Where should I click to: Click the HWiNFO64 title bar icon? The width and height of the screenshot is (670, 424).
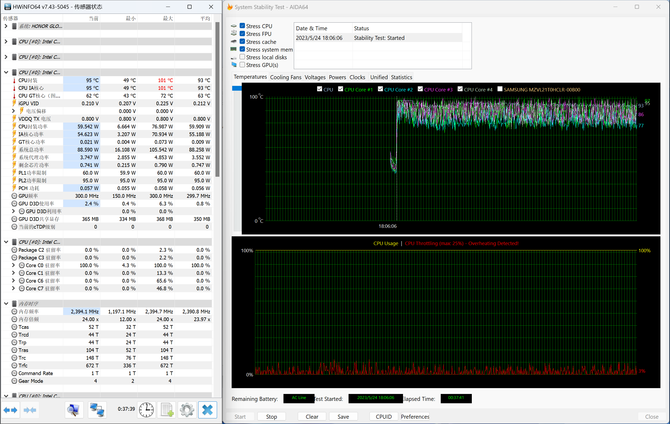[7, 7]
